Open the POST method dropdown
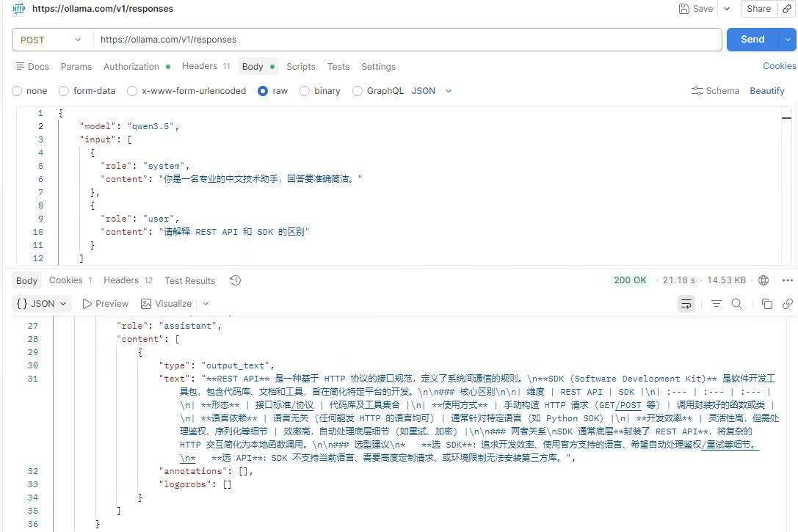 tap(50, 40)
